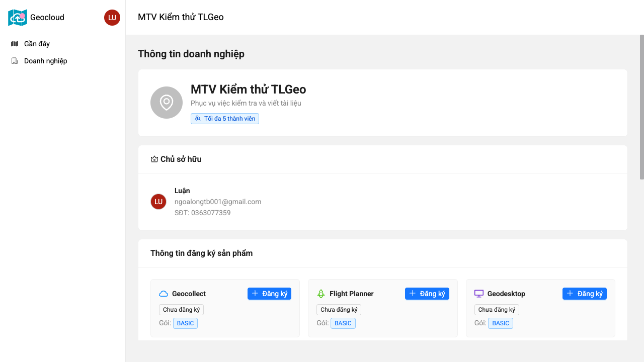The height and width of the screenshot is (362, 644).
Task: Open the Doanh nghiệp menu item
Action: coord(45,61)
